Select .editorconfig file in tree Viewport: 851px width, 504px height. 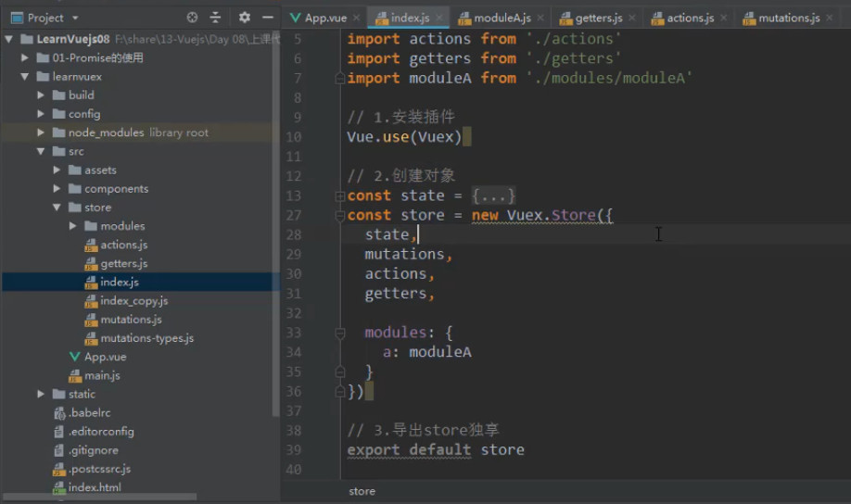101,432
